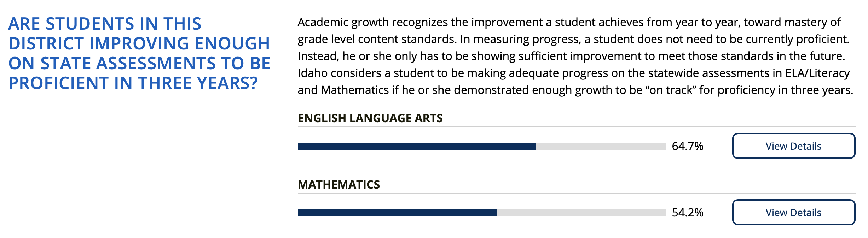Open View Details for English Language Arts
This screenshot has height=238, width=868.
pos(793,146)
